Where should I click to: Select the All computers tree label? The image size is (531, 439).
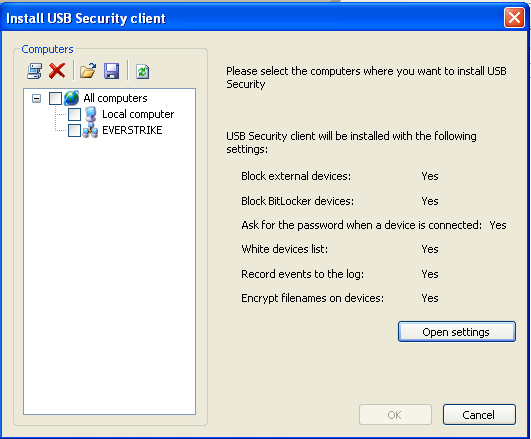(115, 98)
